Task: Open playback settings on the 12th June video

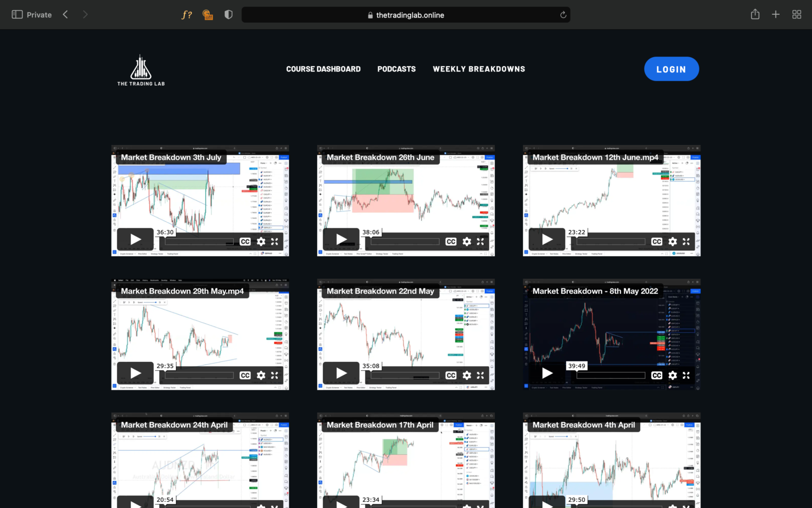Action: (672, 241)
